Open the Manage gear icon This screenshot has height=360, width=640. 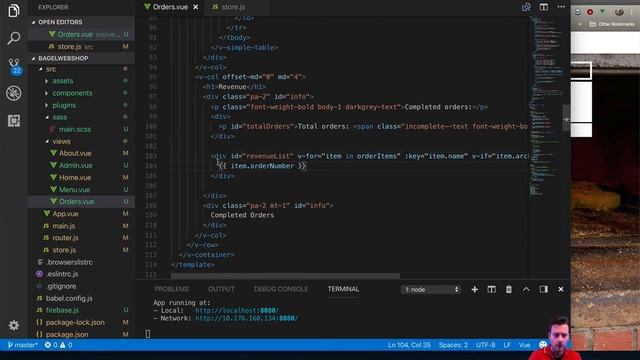coord(13,325)
